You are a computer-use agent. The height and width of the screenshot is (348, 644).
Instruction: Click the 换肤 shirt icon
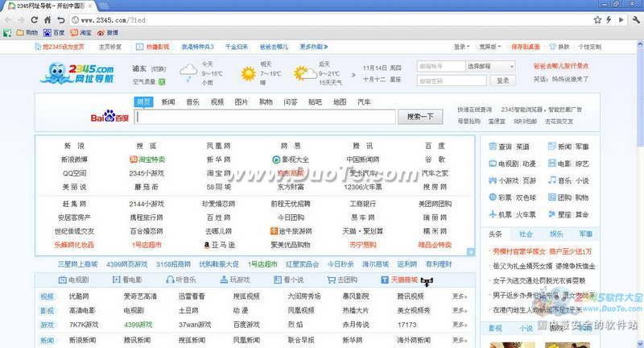(552, 47)
